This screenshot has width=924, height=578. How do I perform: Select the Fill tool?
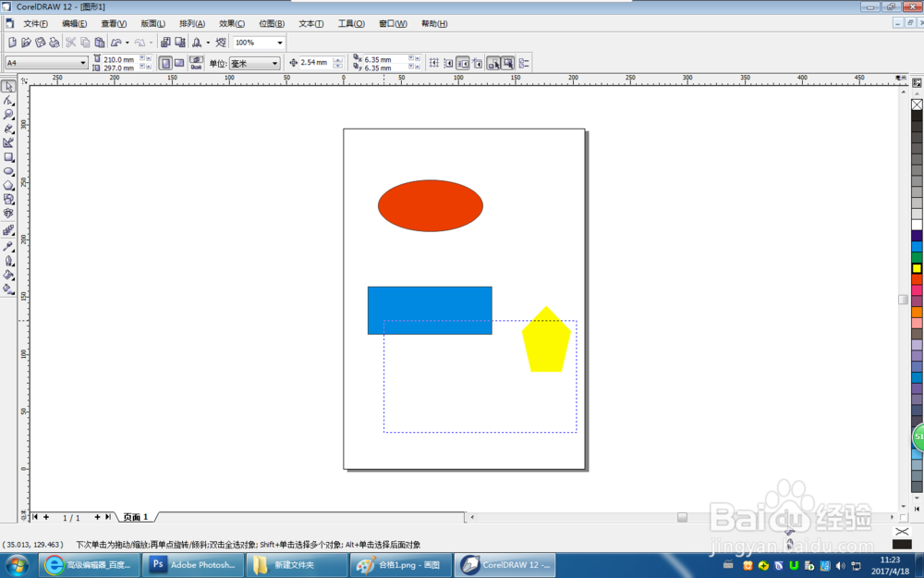point(8,275)
